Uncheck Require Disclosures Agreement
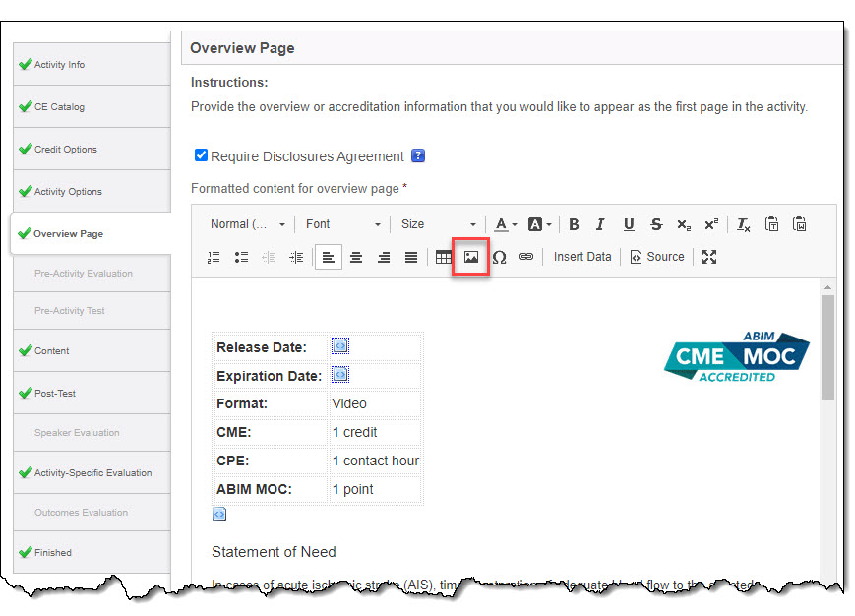855x616 pixels. point(201,155)
